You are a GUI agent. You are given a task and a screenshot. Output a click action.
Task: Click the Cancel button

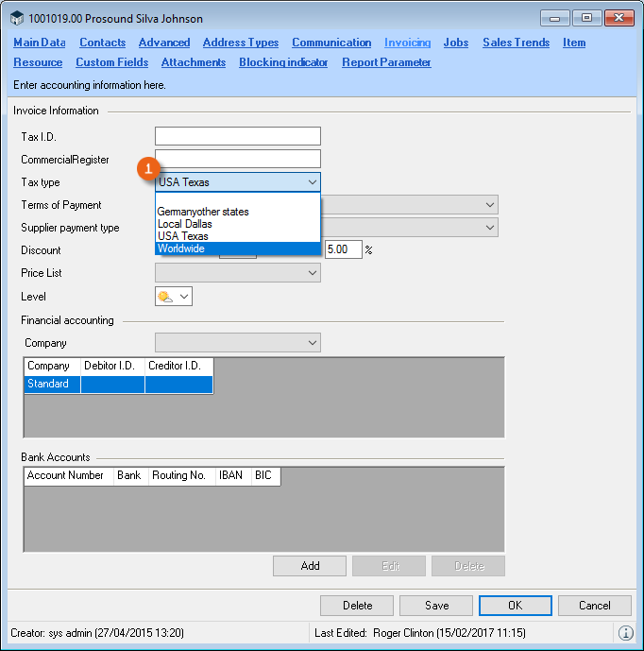click(595, 606)
